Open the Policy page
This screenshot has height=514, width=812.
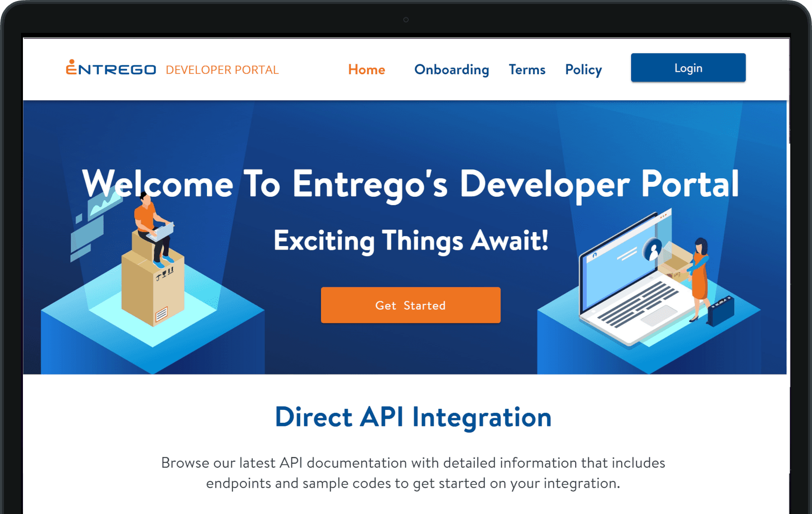click(583, 70)
